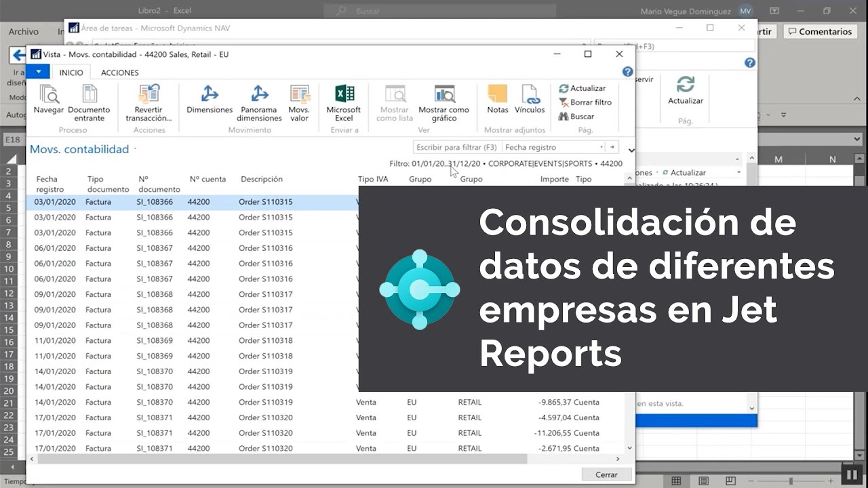Sort by Descripción column header
This screenshot has width=868, height=488.
262,179
